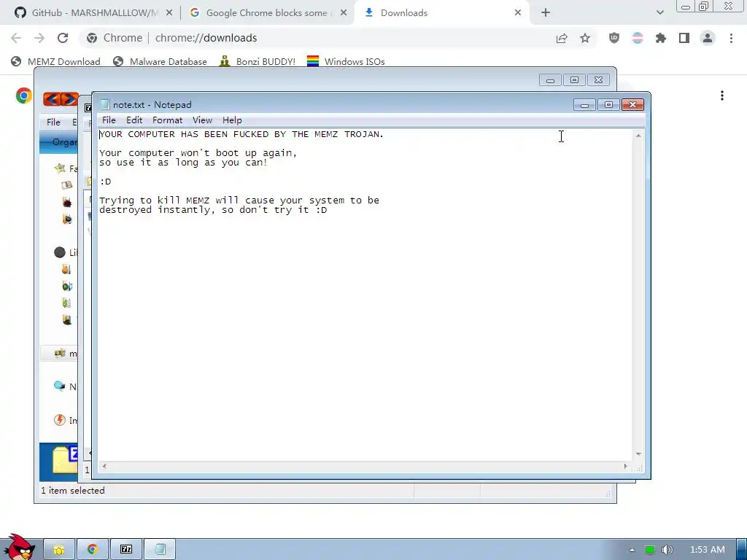Screen dimensions: 747x560
Task: Open Notepad's Format menu
Action: click(167, 120)
